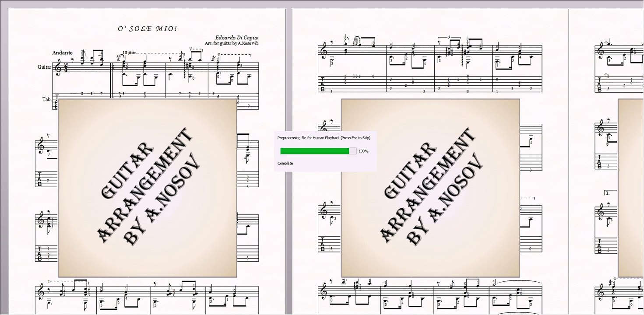
Task: Click the "Guitar" staff name label
Action: (44, 67)
